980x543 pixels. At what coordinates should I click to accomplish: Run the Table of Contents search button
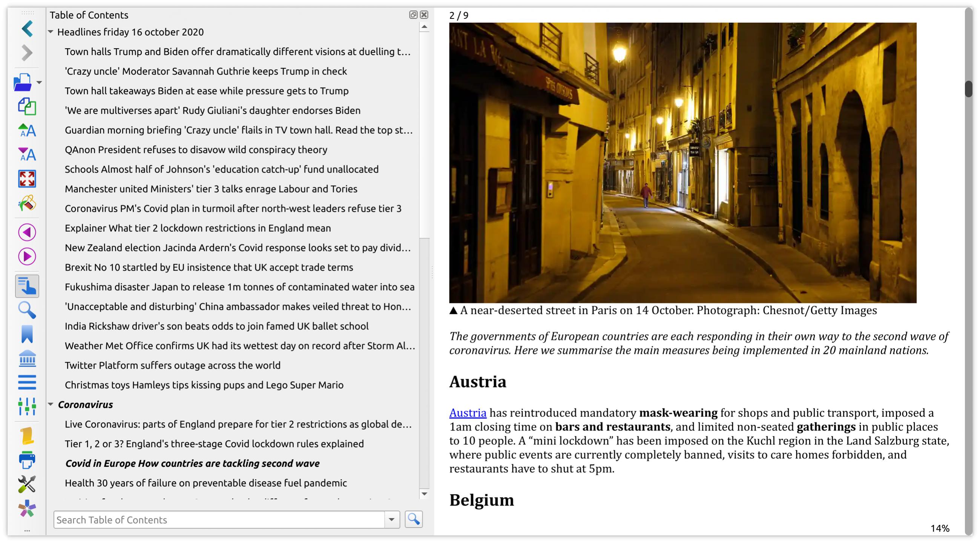414,519
